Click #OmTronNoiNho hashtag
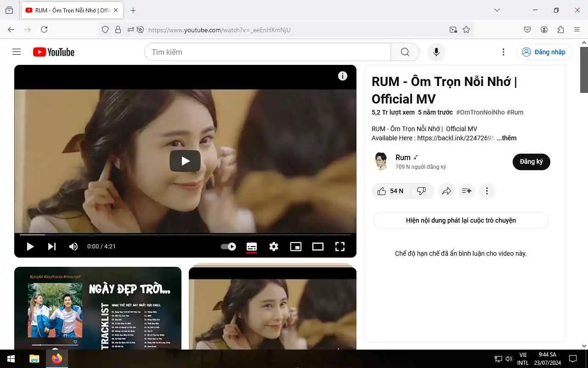 click(481, 112)
